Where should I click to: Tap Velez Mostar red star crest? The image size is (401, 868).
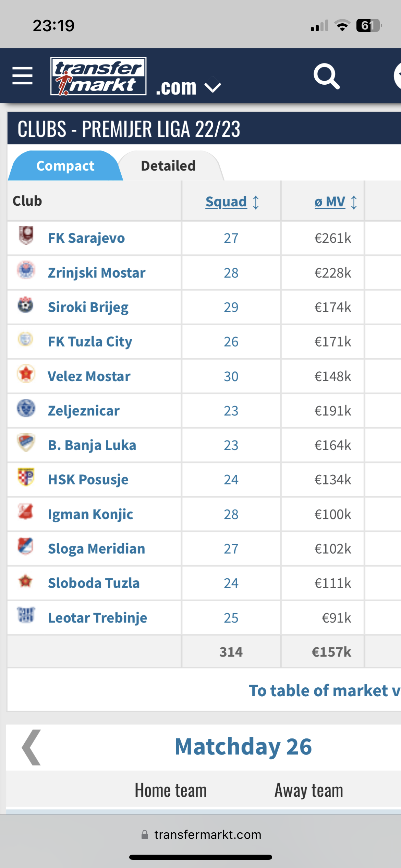coord(26,374)
